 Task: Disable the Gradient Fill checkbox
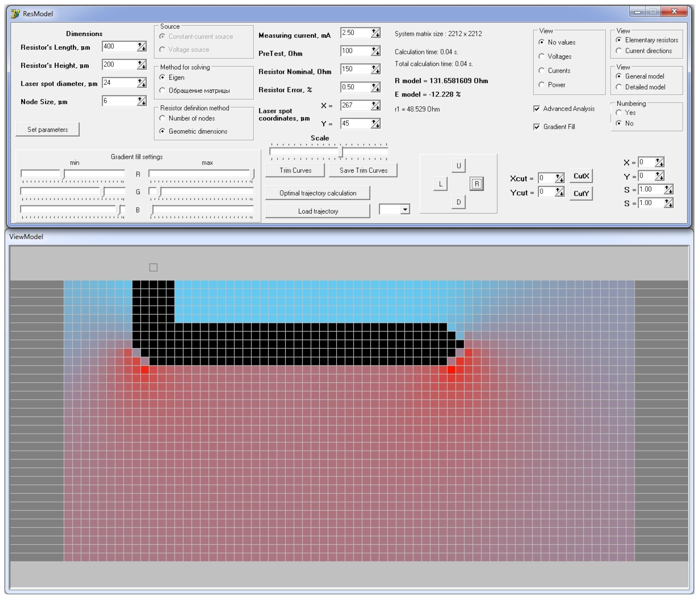tap(536, 127)
